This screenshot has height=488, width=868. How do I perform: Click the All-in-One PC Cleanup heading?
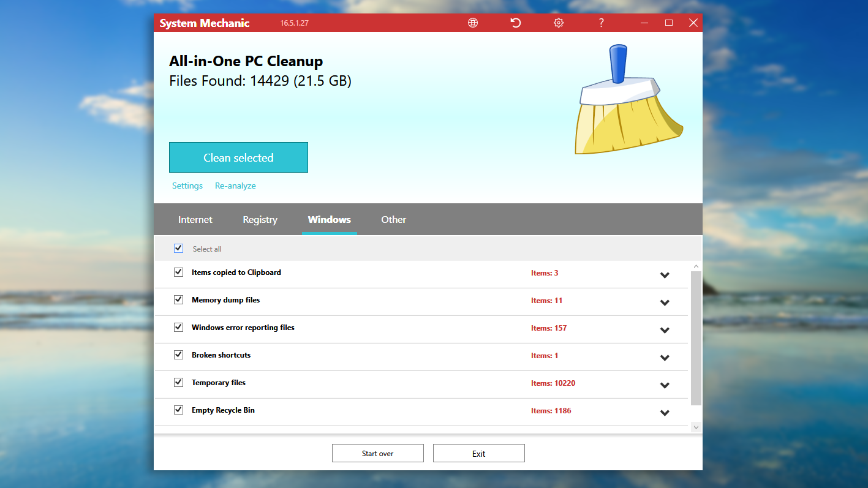point(246,61)
